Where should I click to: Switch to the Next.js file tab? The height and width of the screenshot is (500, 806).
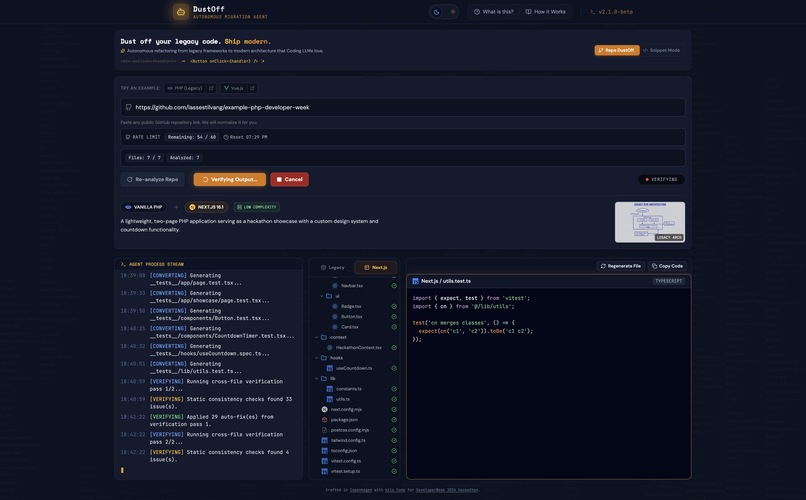click(376, 267)
